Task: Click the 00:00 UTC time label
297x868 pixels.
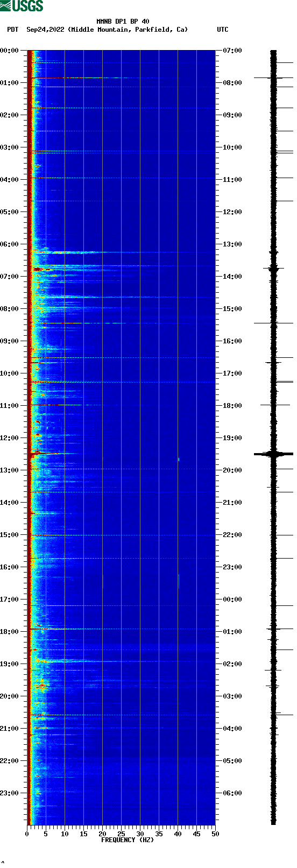Action: pyautogui.click(x=232, y=599)
